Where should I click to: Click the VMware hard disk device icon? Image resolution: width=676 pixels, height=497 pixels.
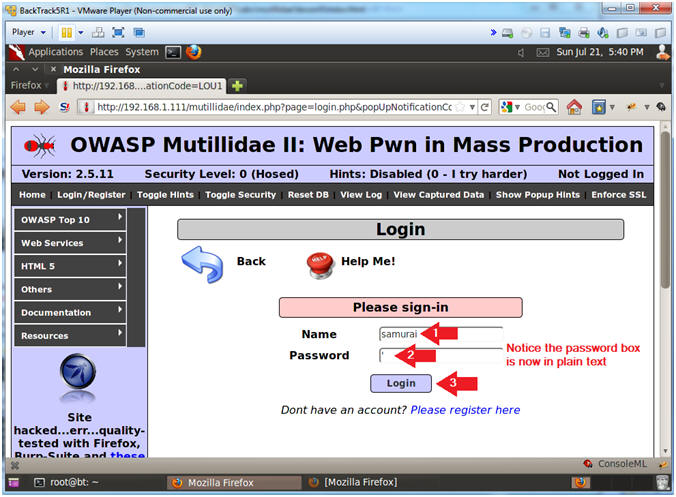[x=507, y=33]
